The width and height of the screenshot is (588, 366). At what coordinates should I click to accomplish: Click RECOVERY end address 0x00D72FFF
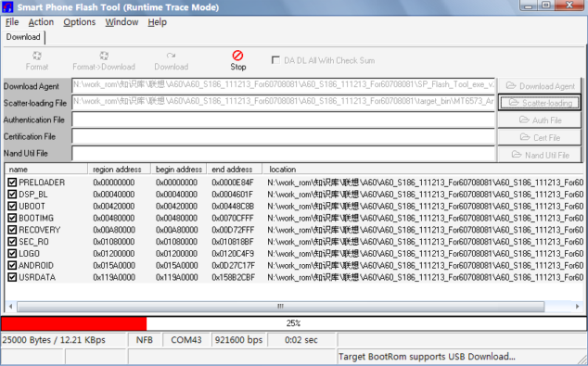tap(233, 230)
